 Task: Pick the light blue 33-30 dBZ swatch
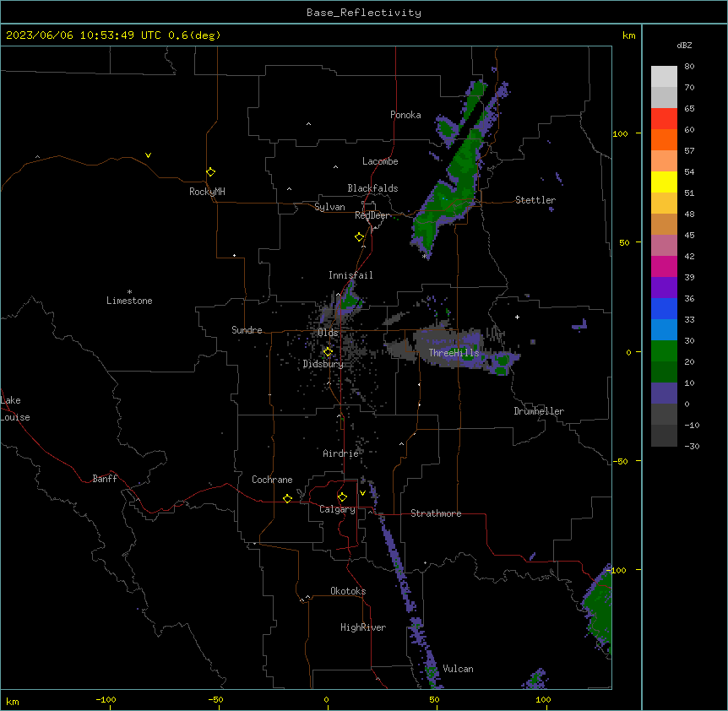tap(664, 330)
